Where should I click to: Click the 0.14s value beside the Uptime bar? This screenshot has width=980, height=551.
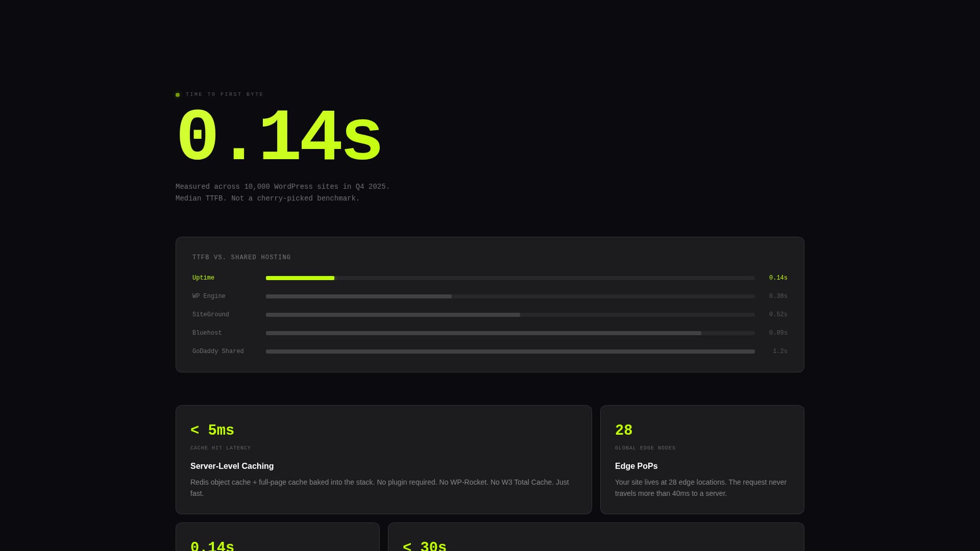(778, 278)
